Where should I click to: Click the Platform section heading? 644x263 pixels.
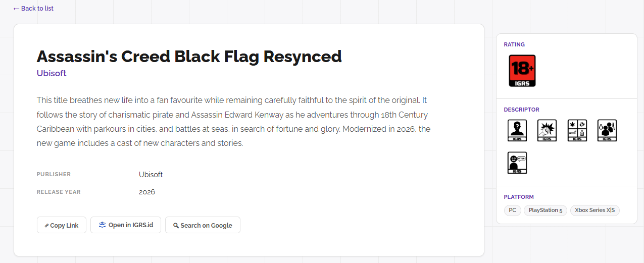[x=519, y=197]
